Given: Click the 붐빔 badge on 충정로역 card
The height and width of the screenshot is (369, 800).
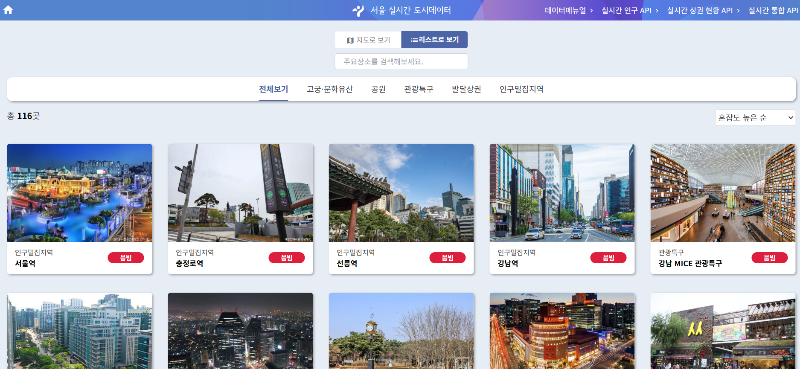Looking at the screenshot, I should coord(287,258).
